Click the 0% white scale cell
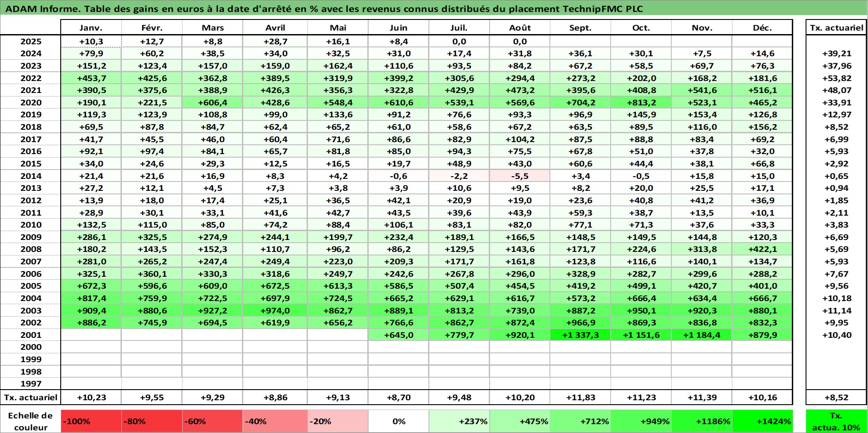Viewport: 868px width, 433px height. click(x=398, y=421)
